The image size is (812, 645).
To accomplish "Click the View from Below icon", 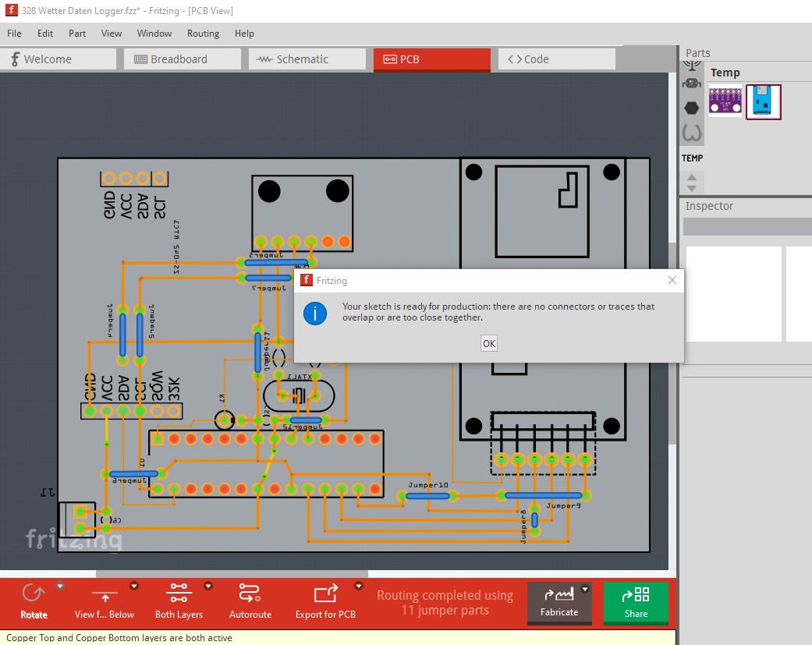I will click(105, 595).
